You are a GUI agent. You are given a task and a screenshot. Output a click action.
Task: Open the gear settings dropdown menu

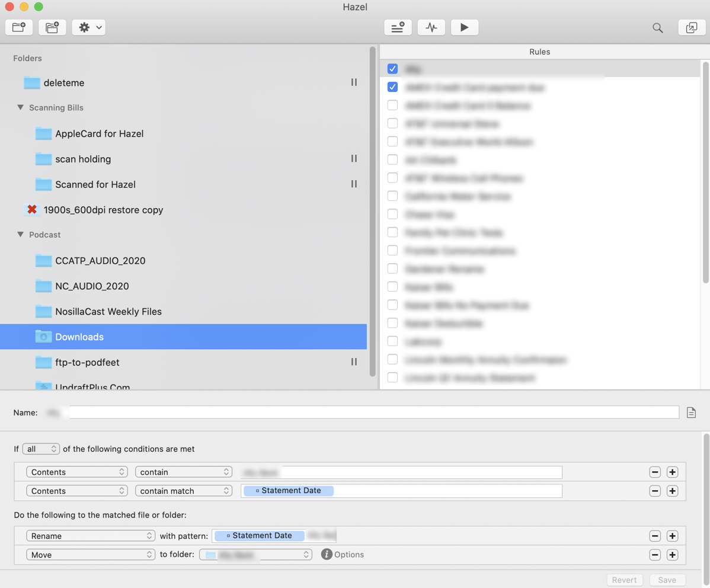click(x=89, y=27)
